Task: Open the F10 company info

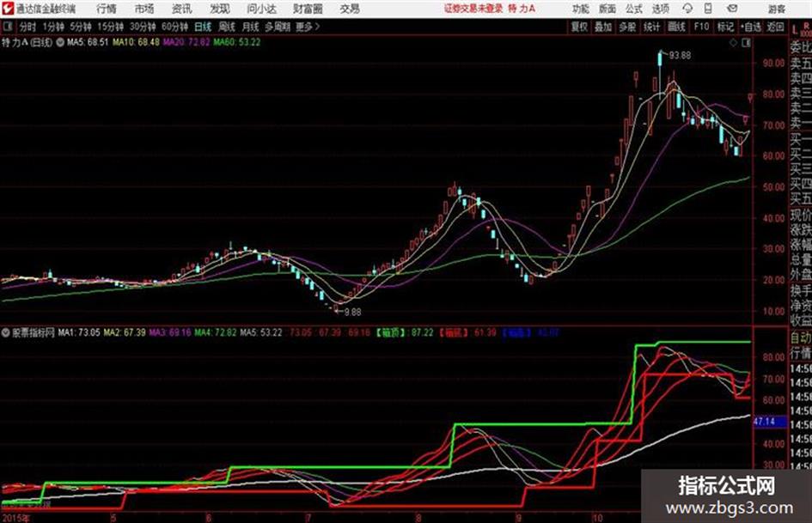Action: pyautogui.click(x=701, y=27)
